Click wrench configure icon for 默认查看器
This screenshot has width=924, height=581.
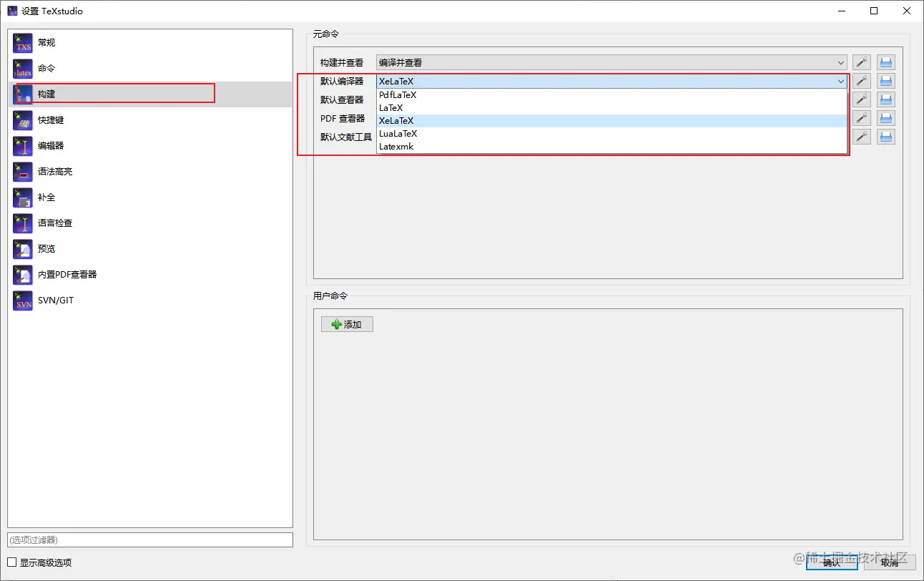click(x=862, y=100)
